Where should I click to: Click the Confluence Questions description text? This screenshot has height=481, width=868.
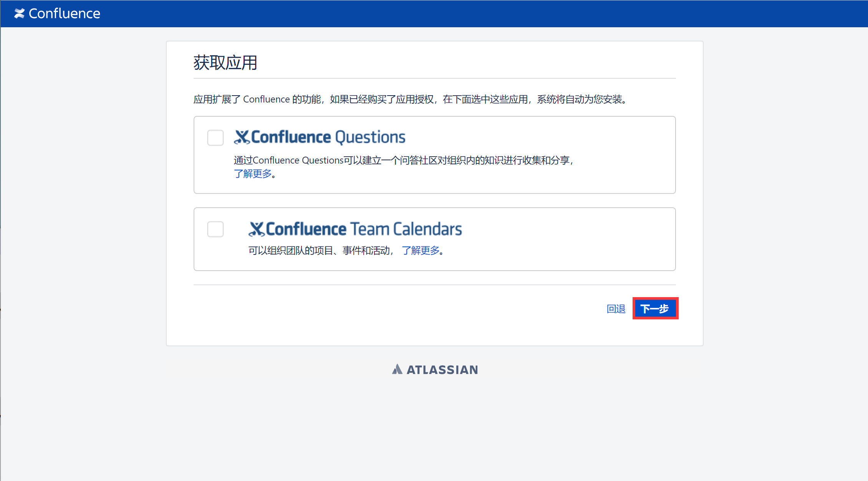click(403, 160)
